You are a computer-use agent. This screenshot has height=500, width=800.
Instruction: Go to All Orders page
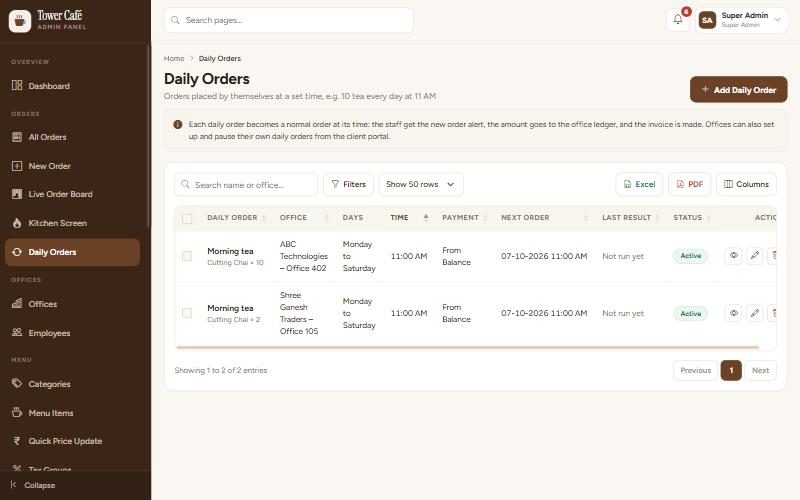coord(72,137)
